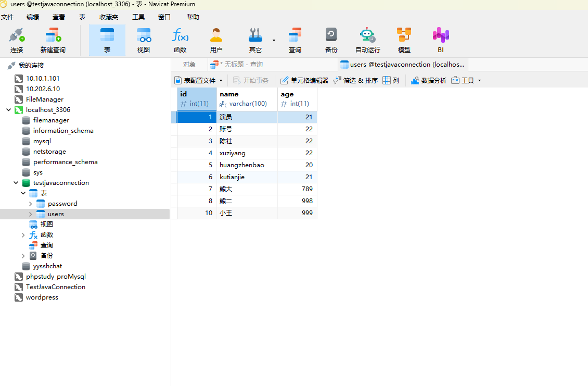The image size is (588, 386).
Task: Open the 表配置文件 dropdown
Action: click(198, 80)
